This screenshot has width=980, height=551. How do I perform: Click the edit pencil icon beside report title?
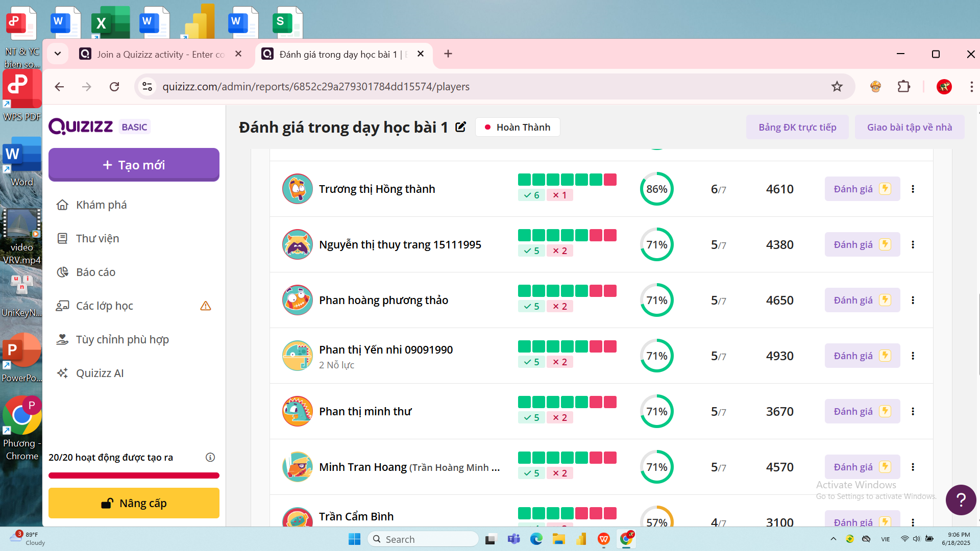click(x=460, y=127)
